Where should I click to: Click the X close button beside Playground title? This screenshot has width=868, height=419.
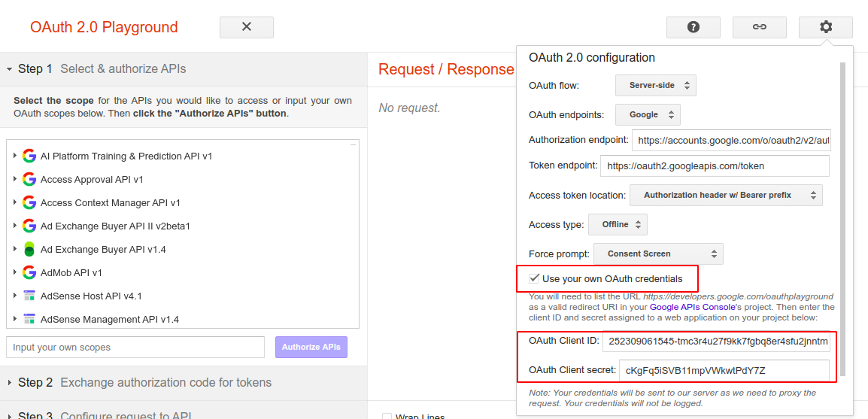[x=247, y=27]
